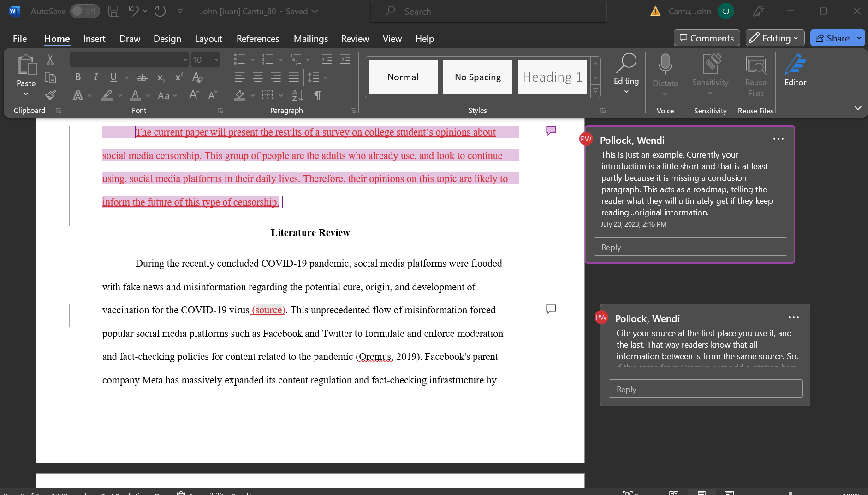Open more options on second Pollock comment
Image resolution: width=868 pixels, height=495 pixels.
point(793,317)
